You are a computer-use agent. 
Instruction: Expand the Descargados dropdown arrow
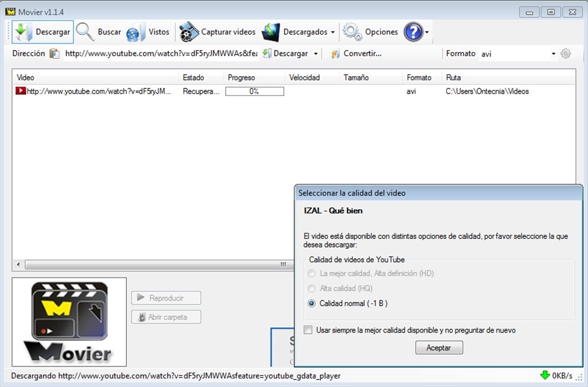pos(332,32)
